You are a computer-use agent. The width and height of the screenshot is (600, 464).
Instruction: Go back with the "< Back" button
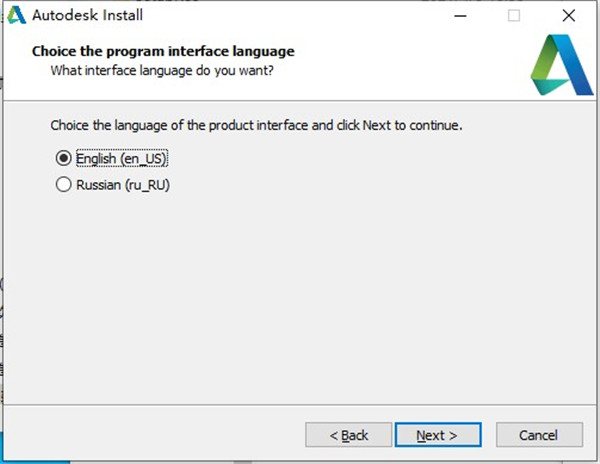pos(350,435)
